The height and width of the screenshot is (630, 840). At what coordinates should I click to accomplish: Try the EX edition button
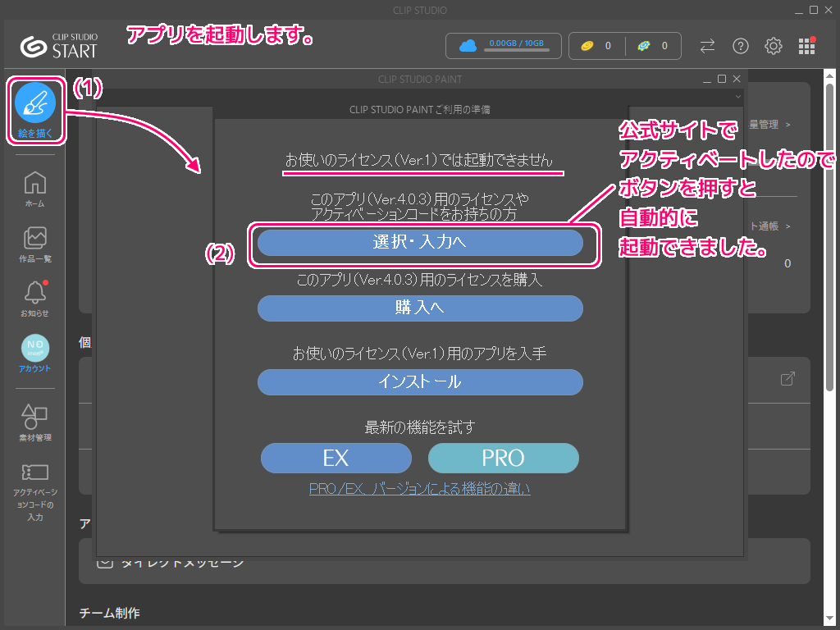coord(336,458)
